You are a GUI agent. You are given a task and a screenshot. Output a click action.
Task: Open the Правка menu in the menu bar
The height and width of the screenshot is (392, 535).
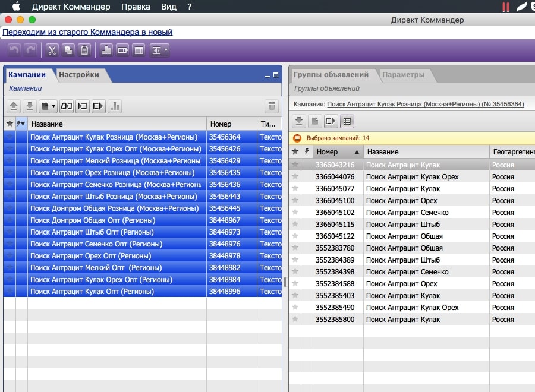[136, 7]
